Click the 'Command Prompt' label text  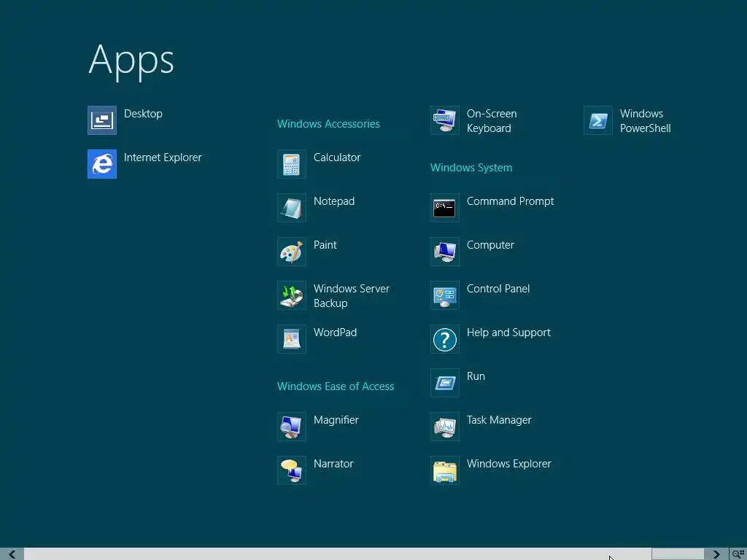click(510, 201)
